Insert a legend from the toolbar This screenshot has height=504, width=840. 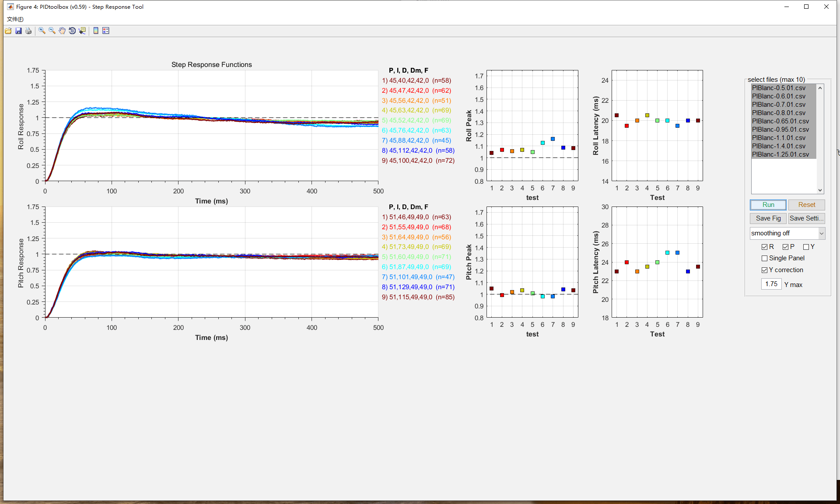pos(106,31)
